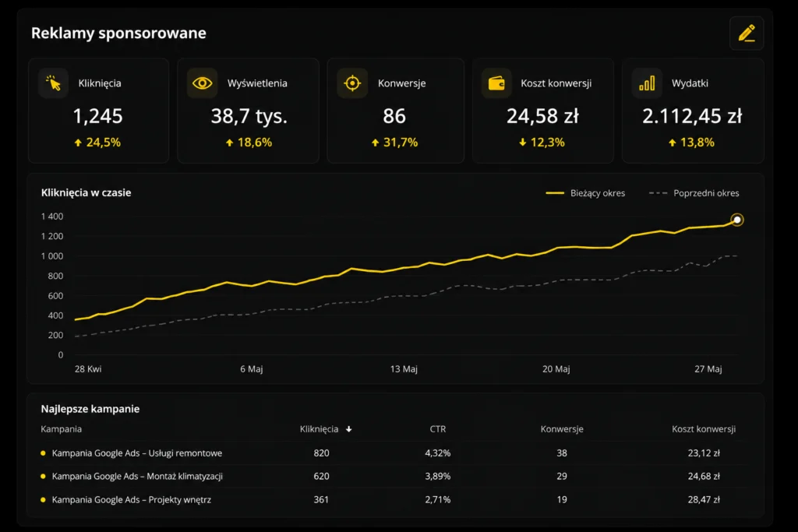Select up arrow beside 18,6%

[230, 143]
